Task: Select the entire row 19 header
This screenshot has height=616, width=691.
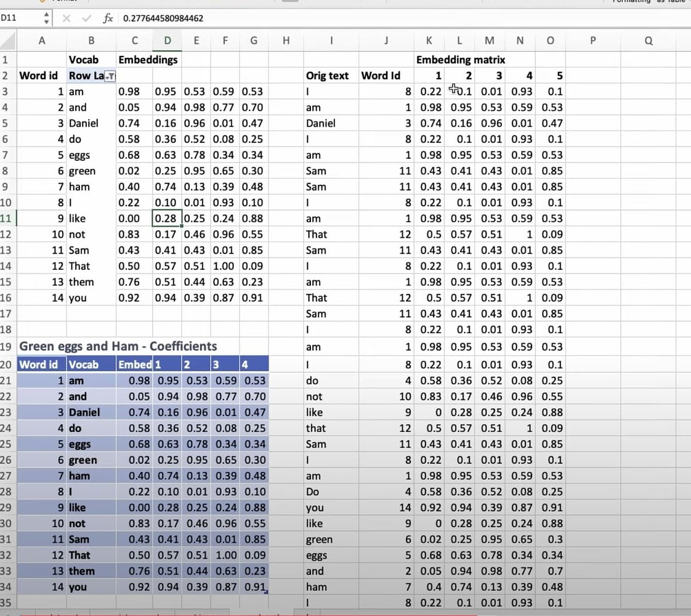Action: (7, 346)
